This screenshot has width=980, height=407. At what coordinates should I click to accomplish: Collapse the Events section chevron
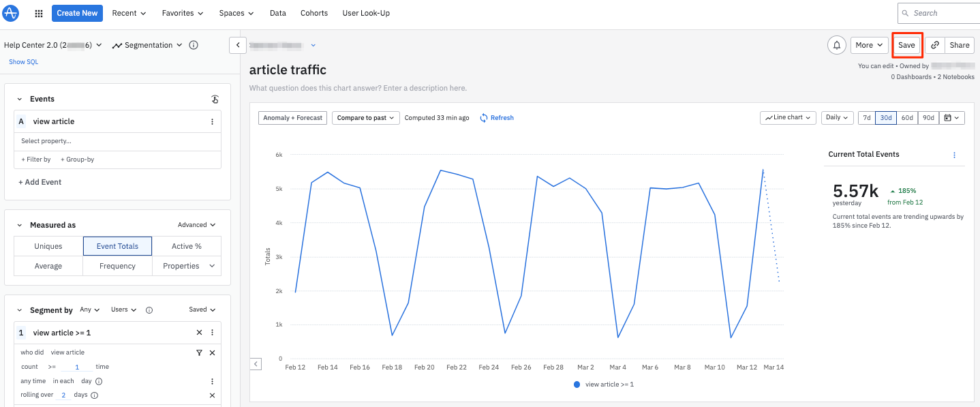click(x=20, y=99)
